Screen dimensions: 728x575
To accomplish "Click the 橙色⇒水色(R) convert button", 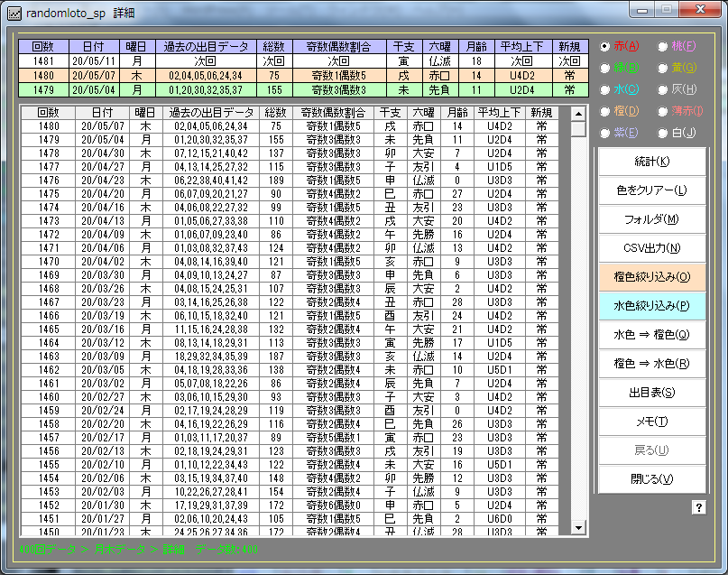I will click(652, 364).
